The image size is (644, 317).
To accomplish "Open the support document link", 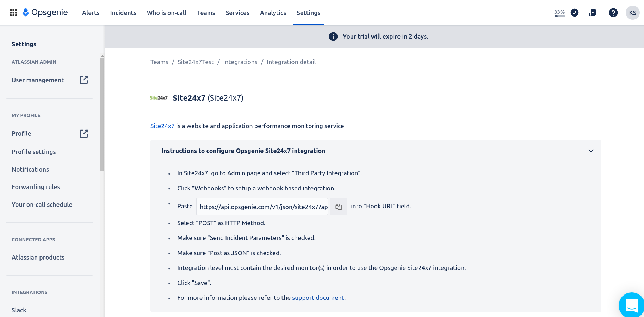I will pyautogui.click(x=318, y=297).
